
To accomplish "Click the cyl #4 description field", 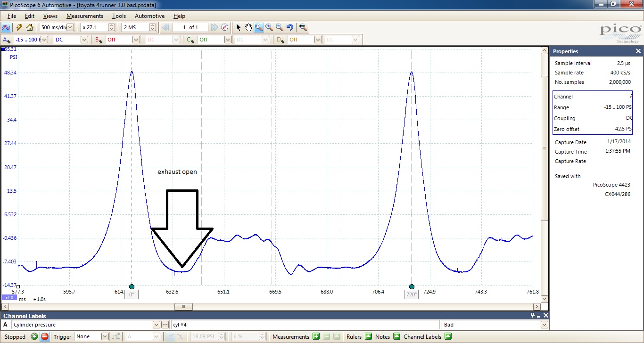I will tap(305, 325).
